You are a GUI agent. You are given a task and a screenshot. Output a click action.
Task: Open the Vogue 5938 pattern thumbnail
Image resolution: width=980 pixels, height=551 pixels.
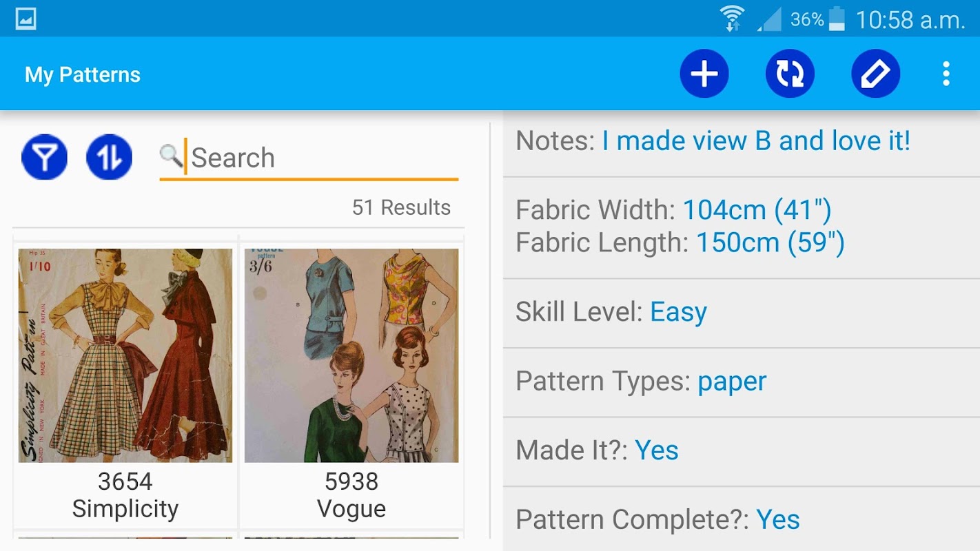tap(351, 355)
